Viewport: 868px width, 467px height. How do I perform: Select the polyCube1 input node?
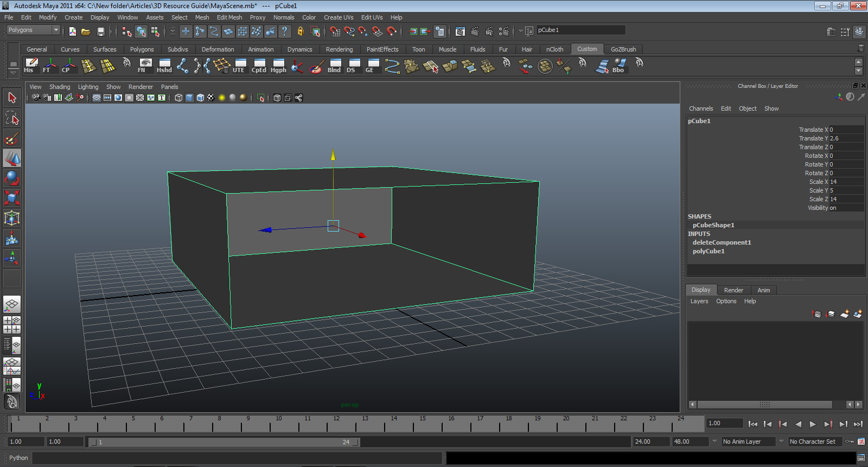tap(708, 251)
